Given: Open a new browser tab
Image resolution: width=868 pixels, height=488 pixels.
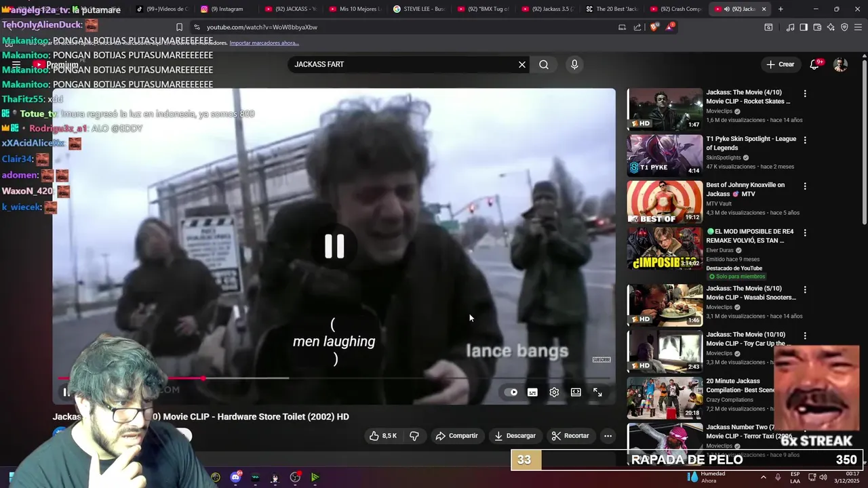Looking at the screenshot, I should coord(781,9).
